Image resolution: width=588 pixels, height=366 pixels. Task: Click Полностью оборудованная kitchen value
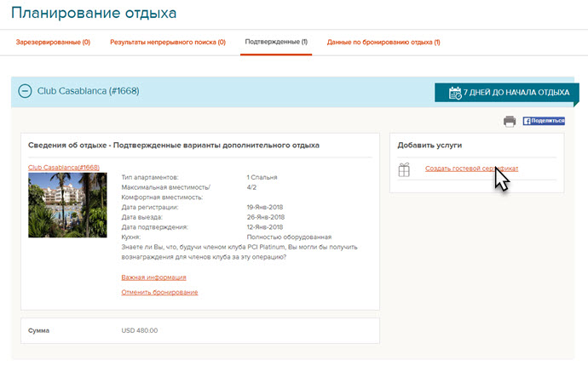289,237
